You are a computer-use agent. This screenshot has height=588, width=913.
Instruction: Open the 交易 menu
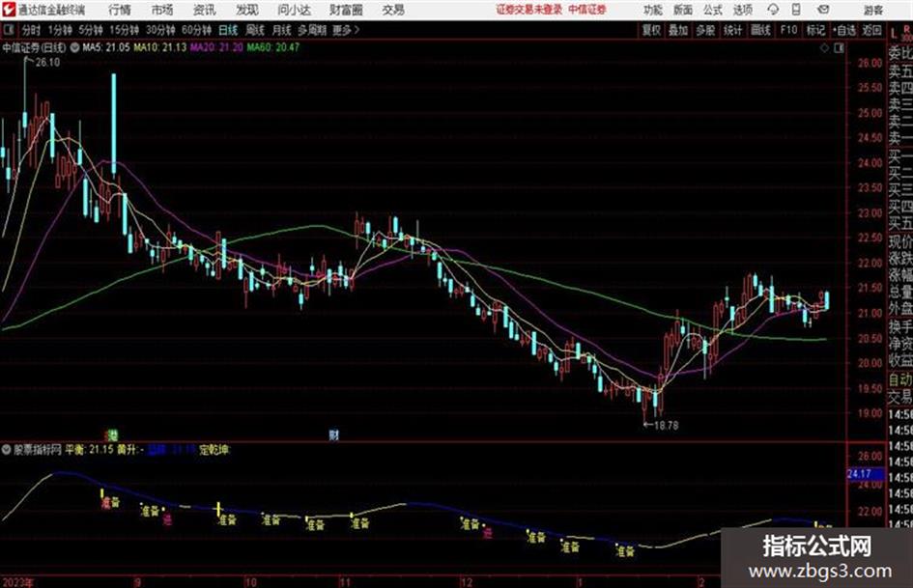(393, 10)
